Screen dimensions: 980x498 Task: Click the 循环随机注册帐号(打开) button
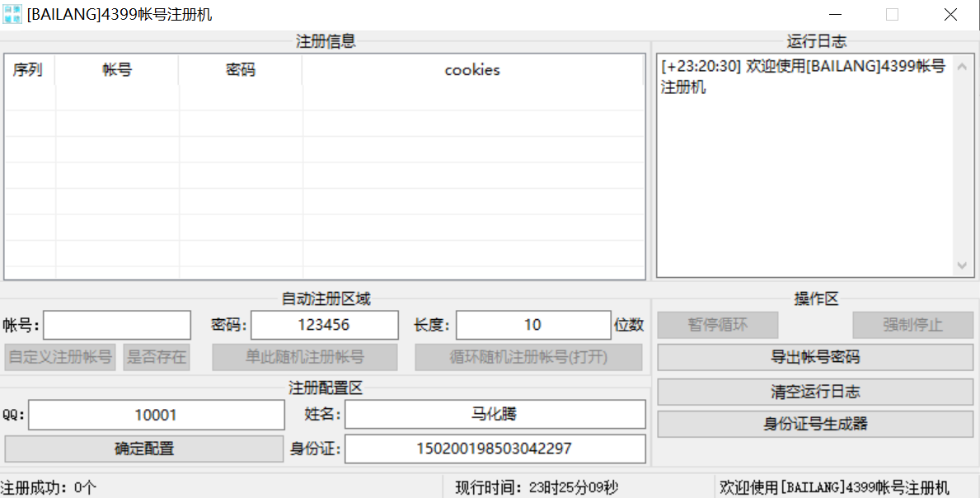point(528,358)
